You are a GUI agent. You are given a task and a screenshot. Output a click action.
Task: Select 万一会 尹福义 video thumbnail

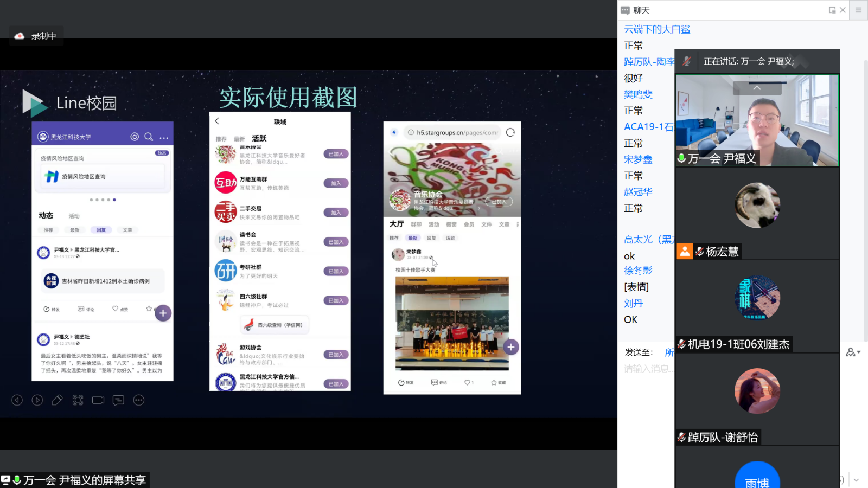[x=757, y=120]
